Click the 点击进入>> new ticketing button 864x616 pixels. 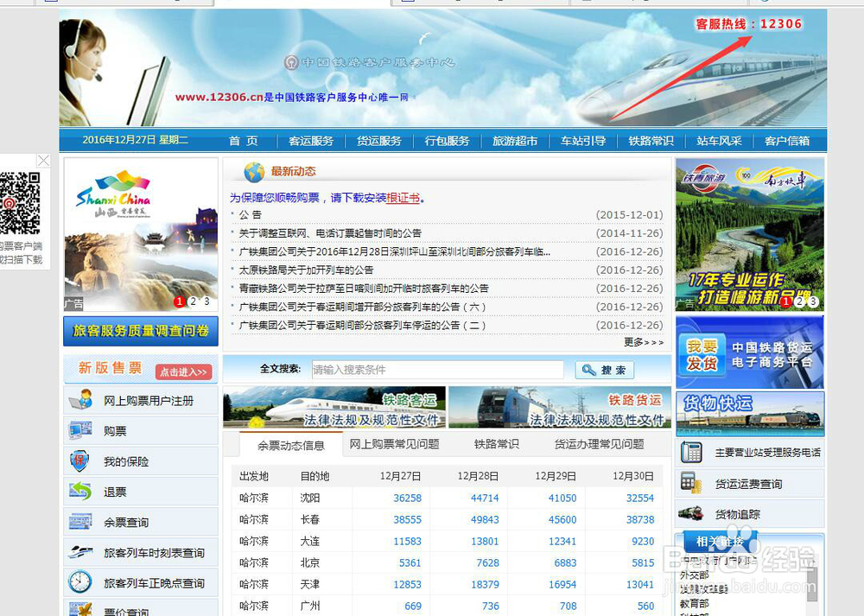(x=183, y=372)
